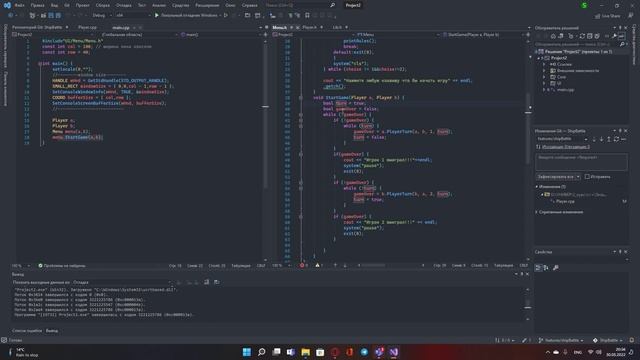Push commits using up-arrow in Git Changes

(609, 139)
